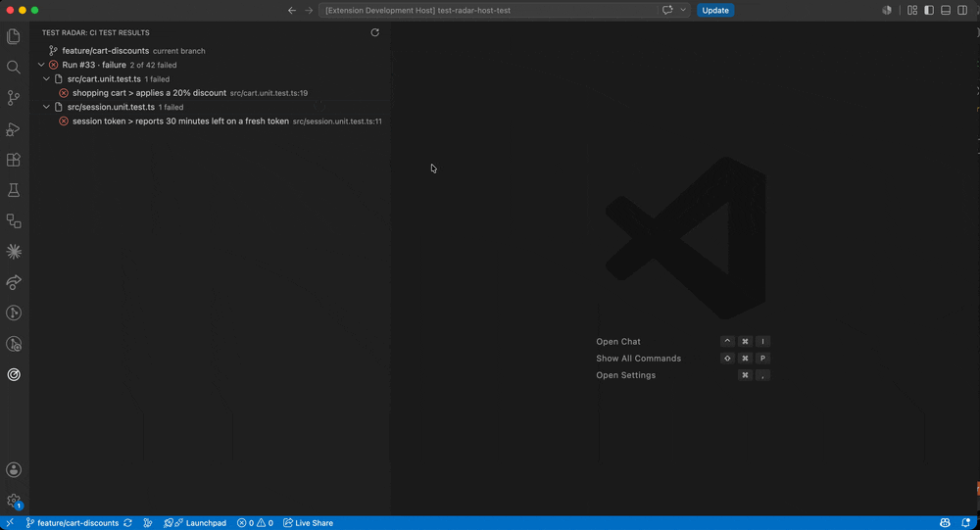Select the feature/cart-discounts branch row
Image resolution: width=980 pixels, height=530 pixels.
coord(211,51)
